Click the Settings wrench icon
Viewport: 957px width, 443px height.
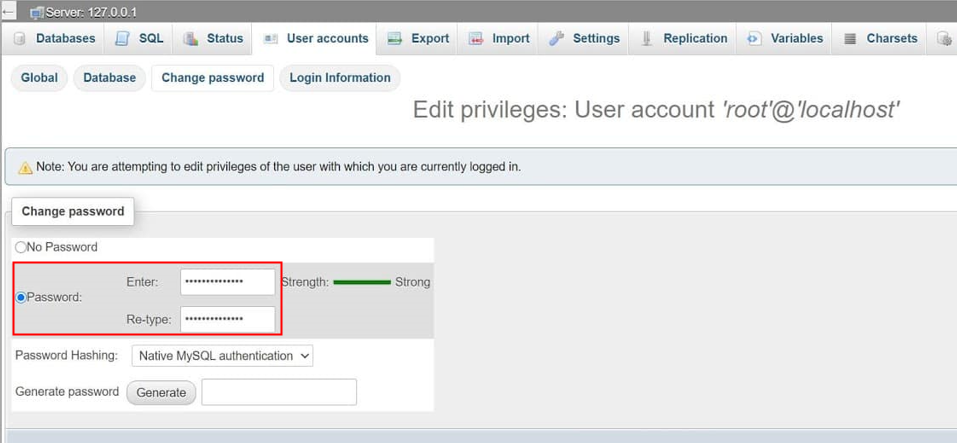[x=556, y=38]
